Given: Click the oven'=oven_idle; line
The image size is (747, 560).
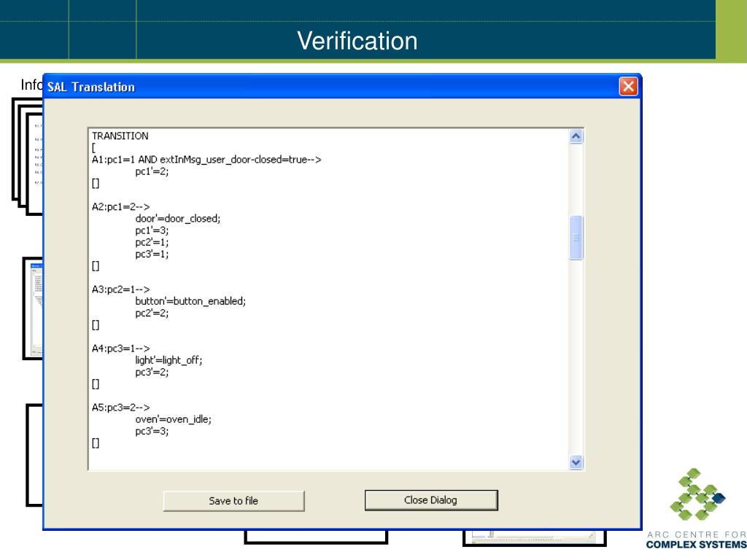Looking at the screenshot, I should point(173,419).
